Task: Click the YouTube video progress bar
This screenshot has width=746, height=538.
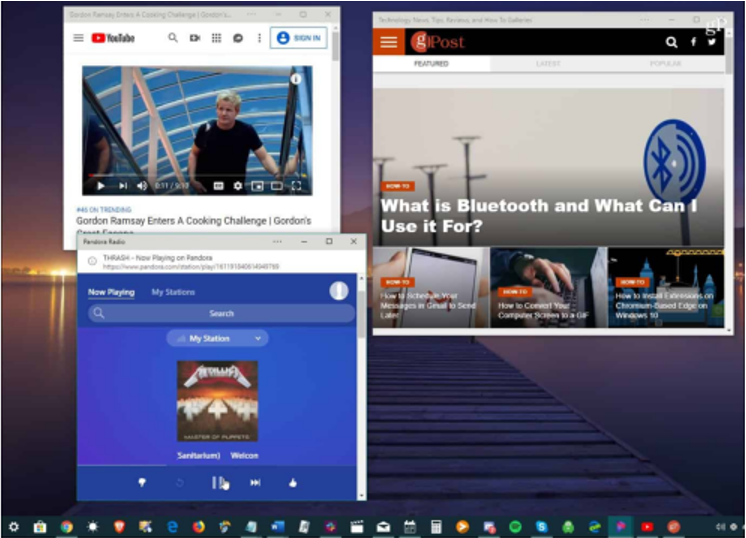Action: click(x=196, y=176)
